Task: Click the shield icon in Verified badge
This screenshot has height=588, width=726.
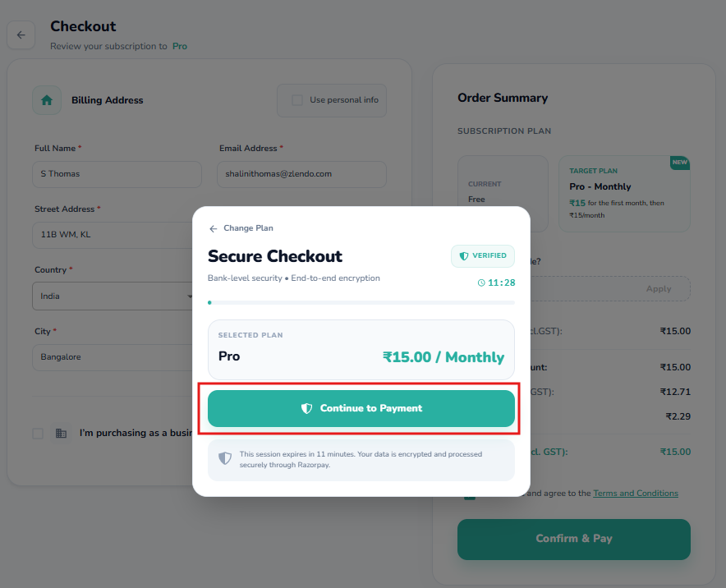Action: click(464, 256)
